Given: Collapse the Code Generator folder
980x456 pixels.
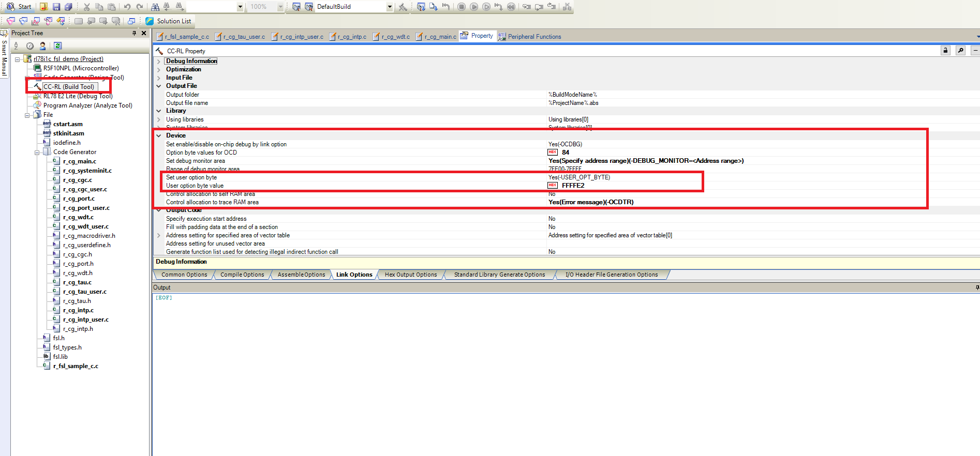Looking at the screenshot, I should [37, 153].
